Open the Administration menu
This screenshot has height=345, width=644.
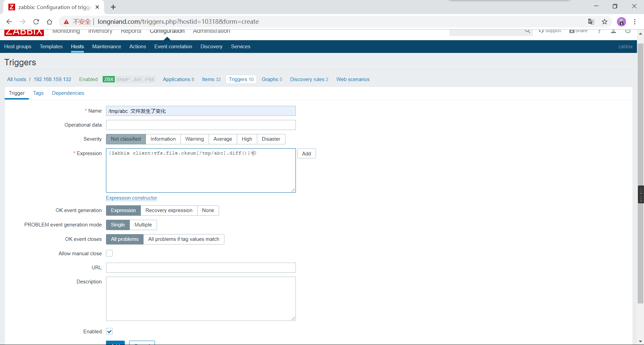[212, 31]
